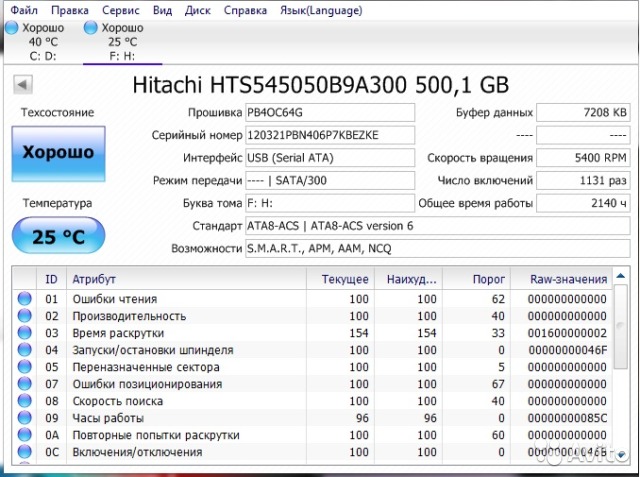The image size is (640, 477).
Task: Select the Время раскрутки attribute name
Action: click(118, 333)
